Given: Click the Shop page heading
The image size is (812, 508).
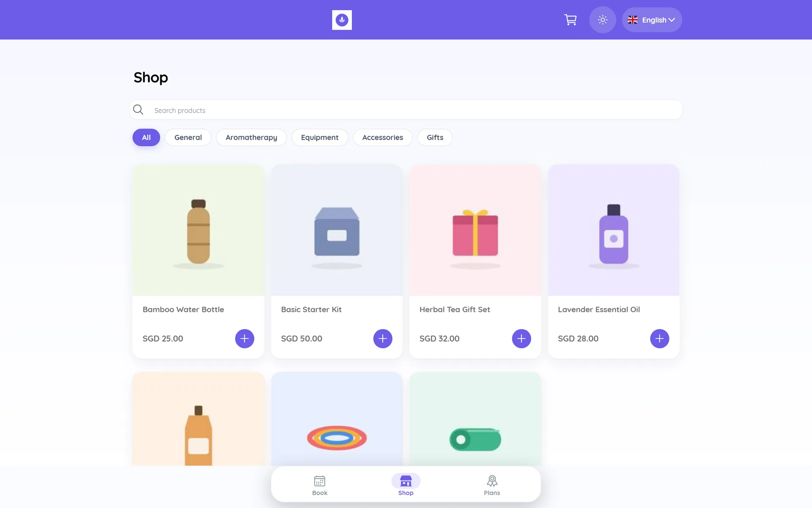Looking at the screenshot, I should coord(151,77).
